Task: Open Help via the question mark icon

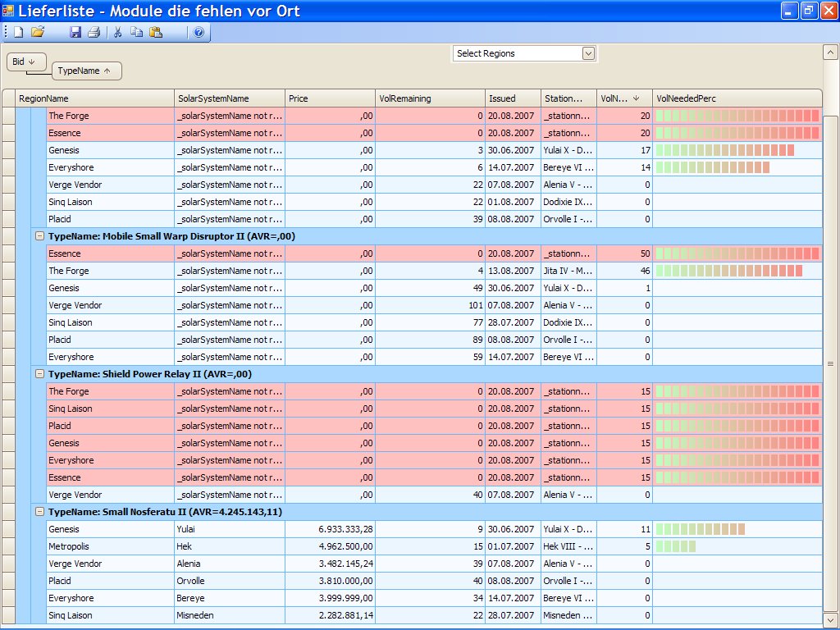Action: coord(198,32)
